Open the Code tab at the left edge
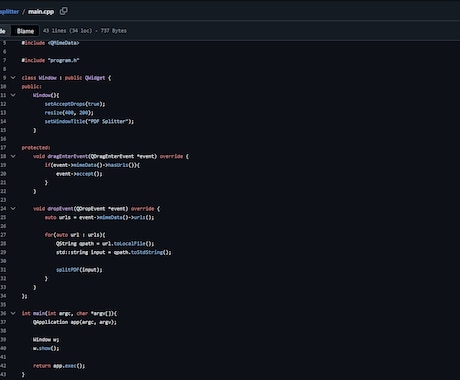Screen dimensions: 460x380 point(3,31)
